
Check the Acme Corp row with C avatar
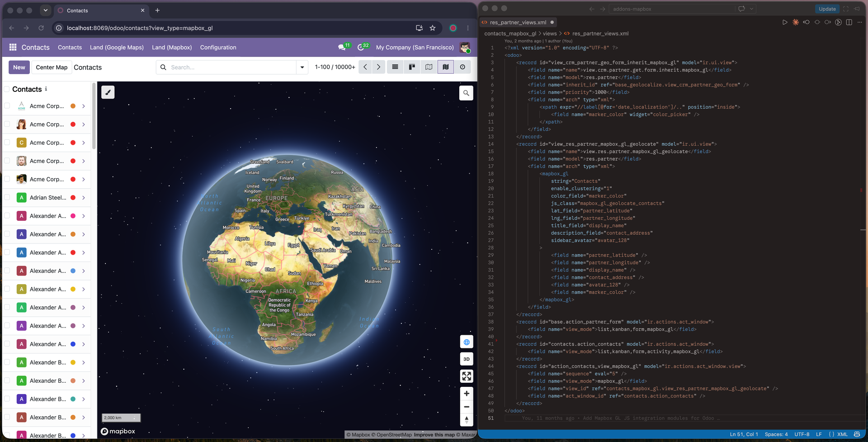[7, 143]
